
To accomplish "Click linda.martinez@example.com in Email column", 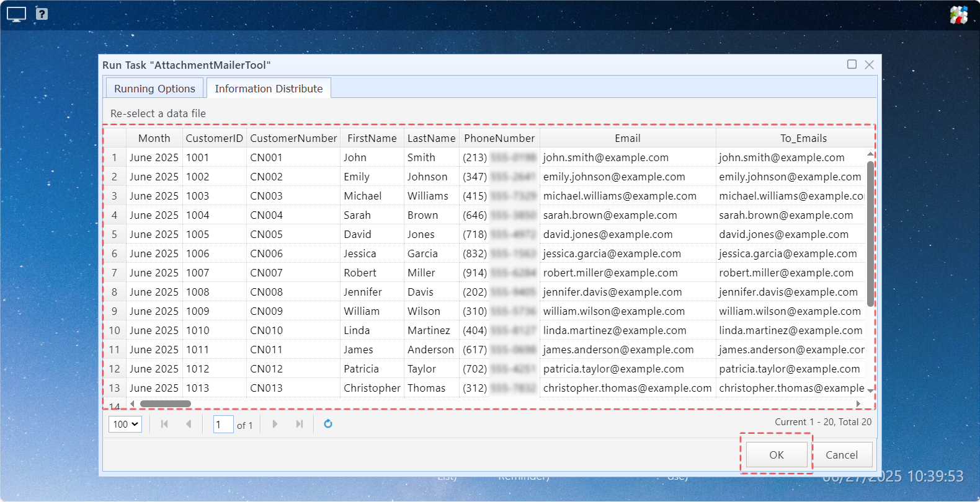I will tap(628, 330).
